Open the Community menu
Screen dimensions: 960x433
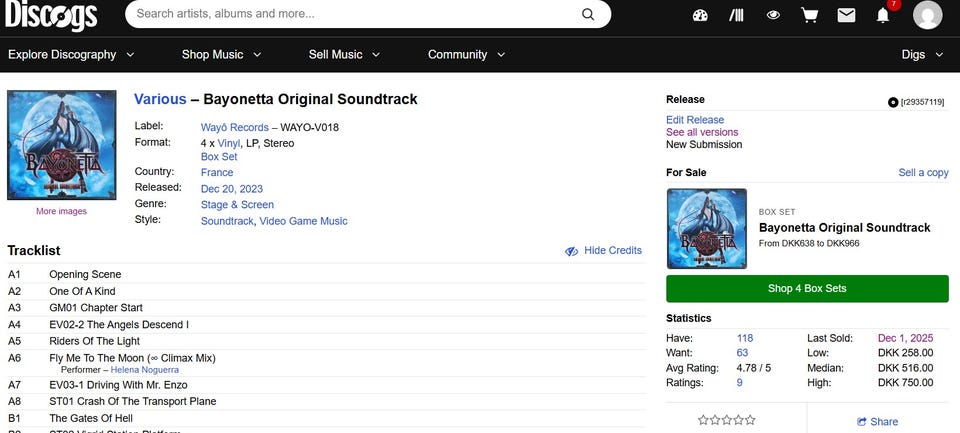[x=467, y=55]
